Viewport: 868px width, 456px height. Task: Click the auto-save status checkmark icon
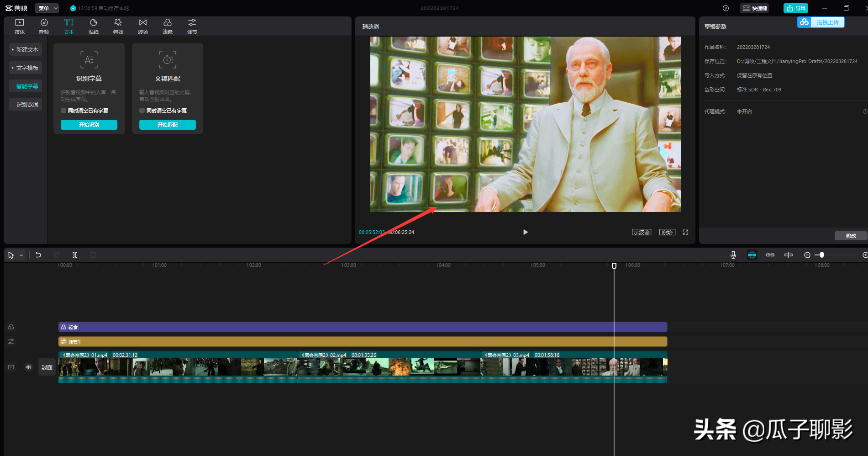73,8
